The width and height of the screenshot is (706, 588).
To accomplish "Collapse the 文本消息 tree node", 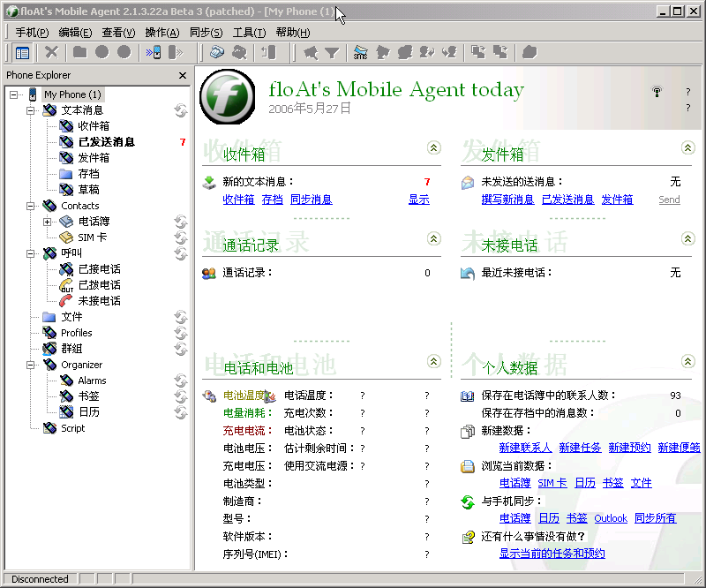I will pos(30,110).
